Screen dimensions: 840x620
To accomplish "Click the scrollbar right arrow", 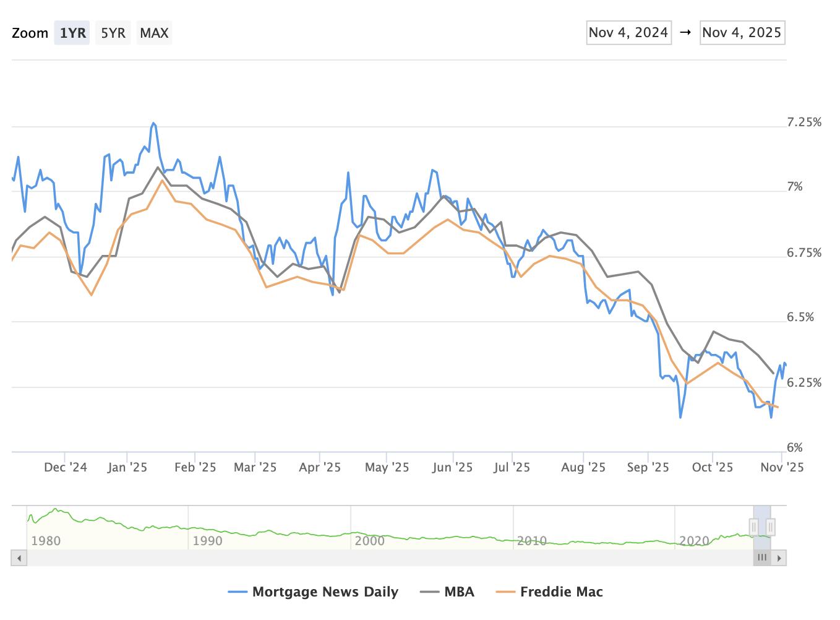I will tap(779, 558).
